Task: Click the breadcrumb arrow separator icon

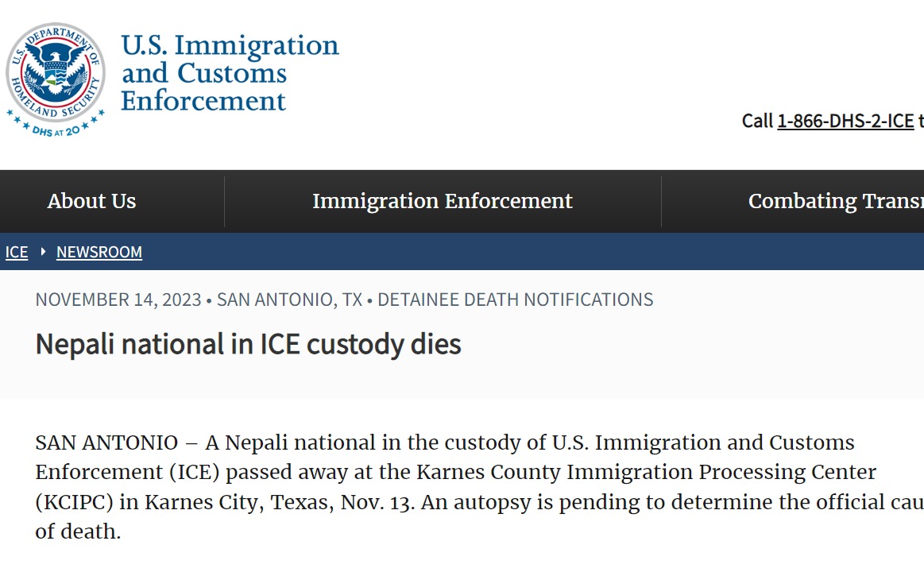Action: click(42, 252)
